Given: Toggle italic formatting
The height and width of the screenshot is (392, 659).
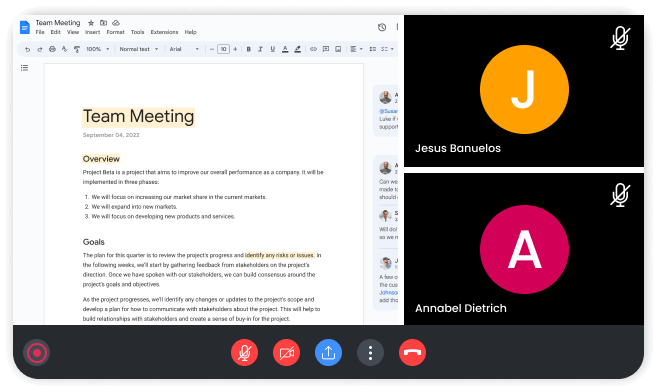Looking at the screenshot, I should pyautogui.click(x=260, y=49).
